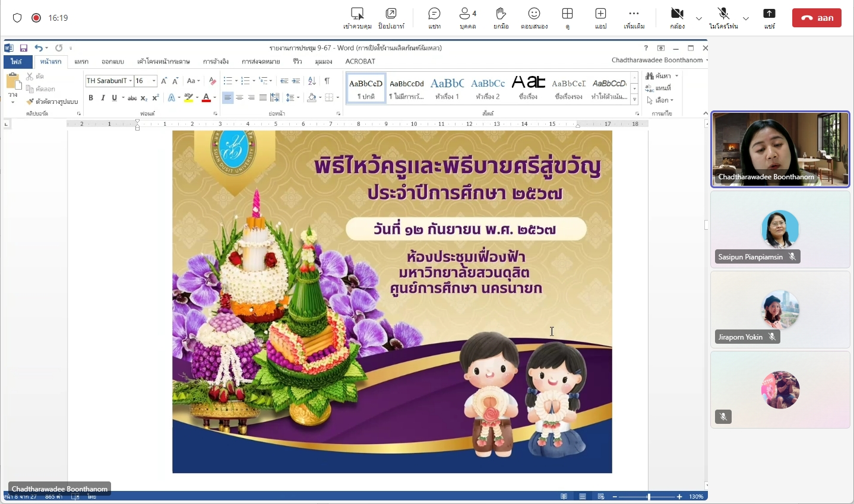Open the Select dropdown (เลือก)
Viewport: 854px width, 504px height.
click(660, 100)
